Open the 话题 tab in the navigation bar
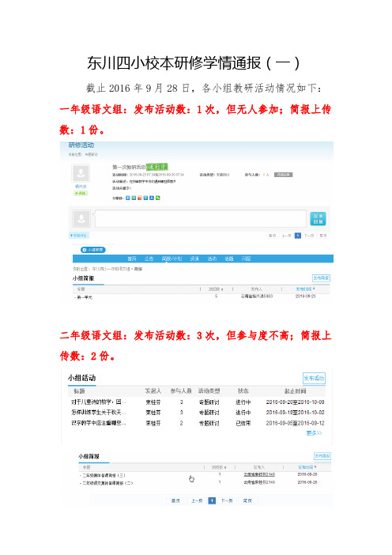 pos(229,259)
